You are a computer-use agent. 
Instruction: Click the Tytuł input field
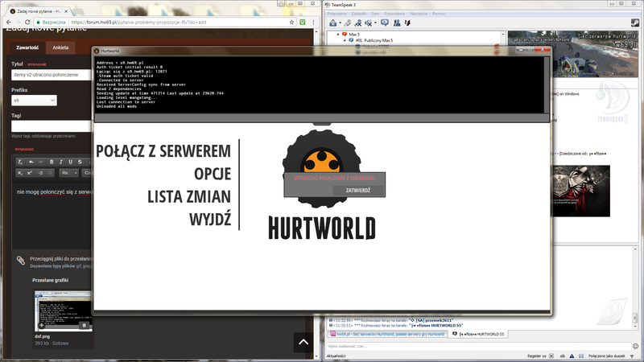(52, 75)
